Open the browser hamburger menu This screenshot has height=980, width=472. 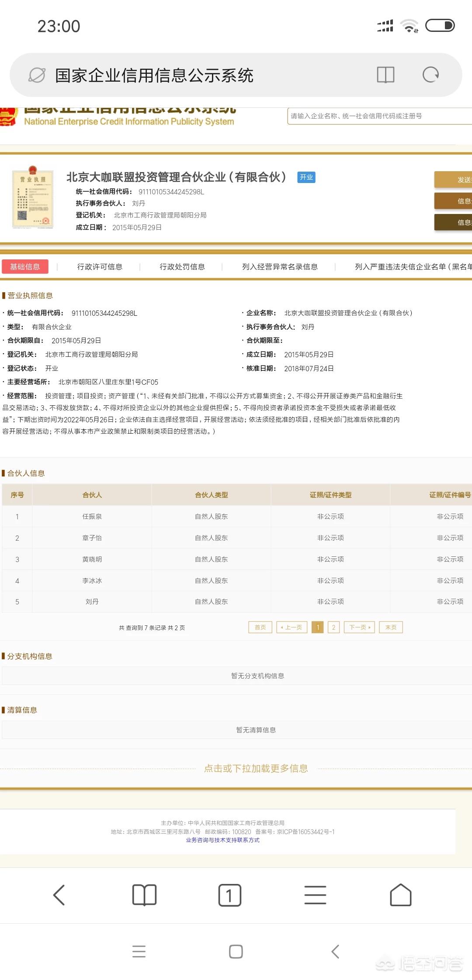315,895
